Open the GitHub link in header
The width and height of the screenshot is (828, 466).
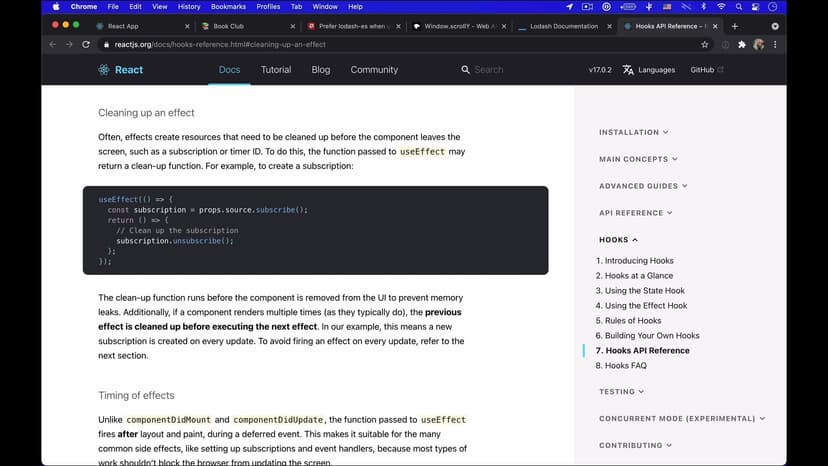click(706, 70)
